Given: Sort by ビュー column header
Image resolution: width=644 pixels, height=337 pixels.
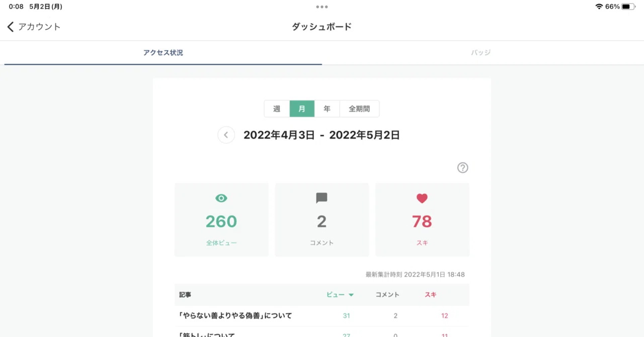Looking at the screenshot, I should [x=340, y=295].
